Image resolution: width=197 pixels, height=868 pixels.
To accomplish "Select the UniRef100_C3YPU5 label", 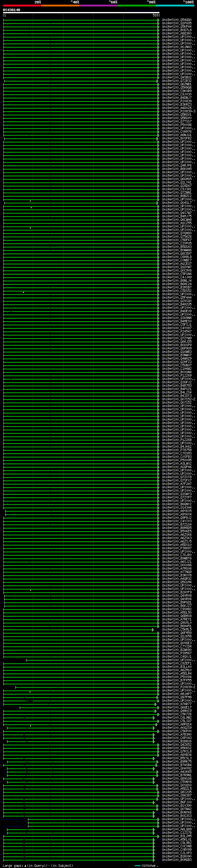I will pyautogui.click(x=177, y=243).
